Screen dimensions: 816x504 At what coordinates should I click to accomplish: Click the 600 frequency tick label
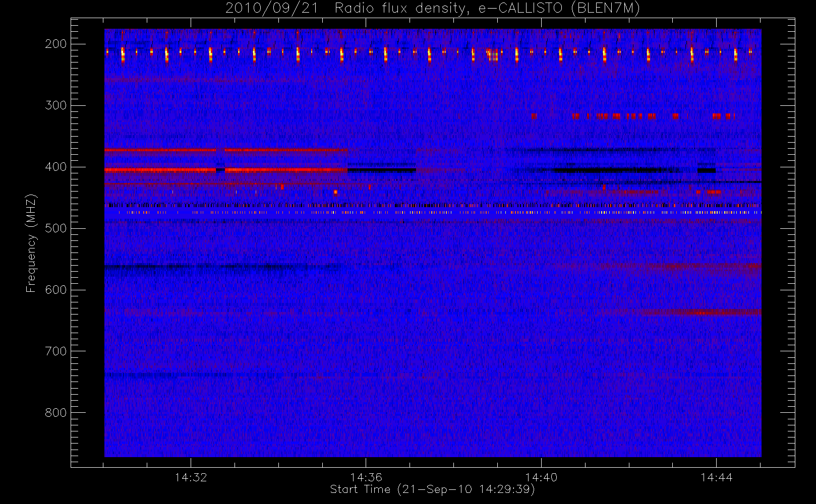pyautogui.click(x=55, y=290)
